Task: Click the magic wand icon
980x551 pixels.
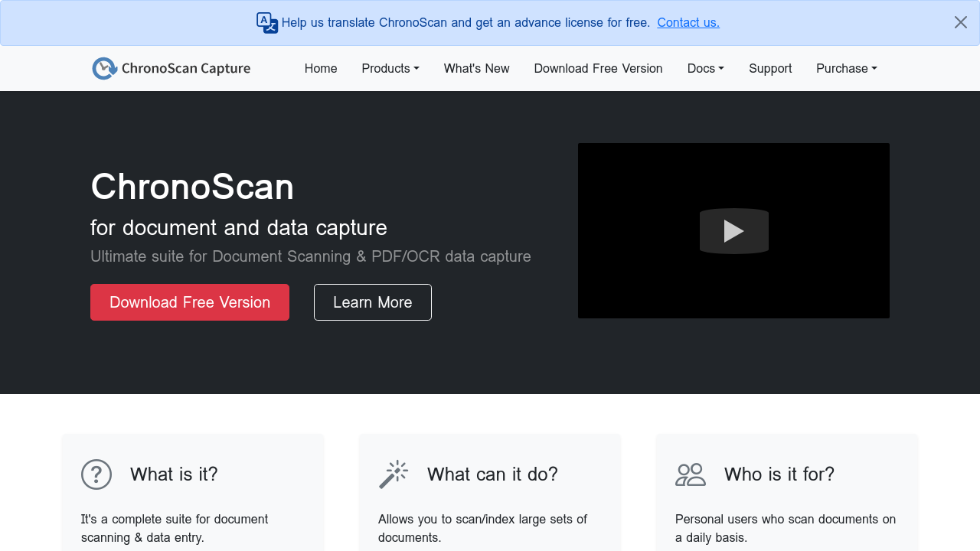Action: point(394,474)
